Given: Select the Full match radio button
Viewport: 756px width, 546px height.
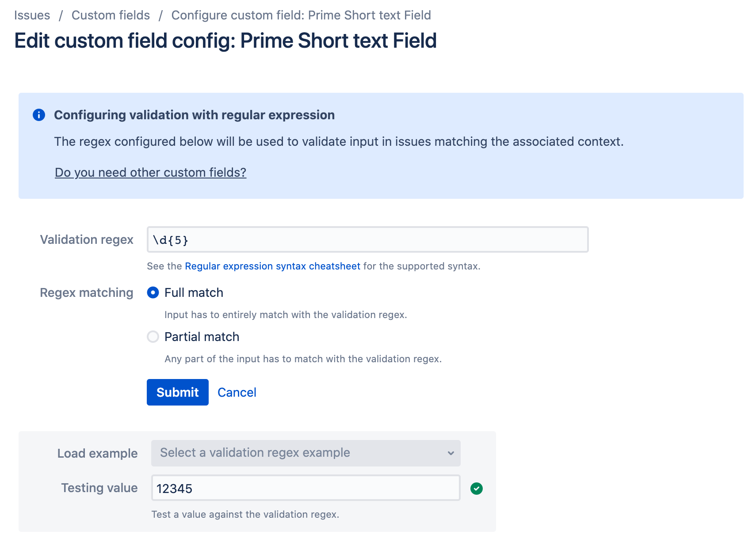Looking at the screenshot, I should point(153,292).
